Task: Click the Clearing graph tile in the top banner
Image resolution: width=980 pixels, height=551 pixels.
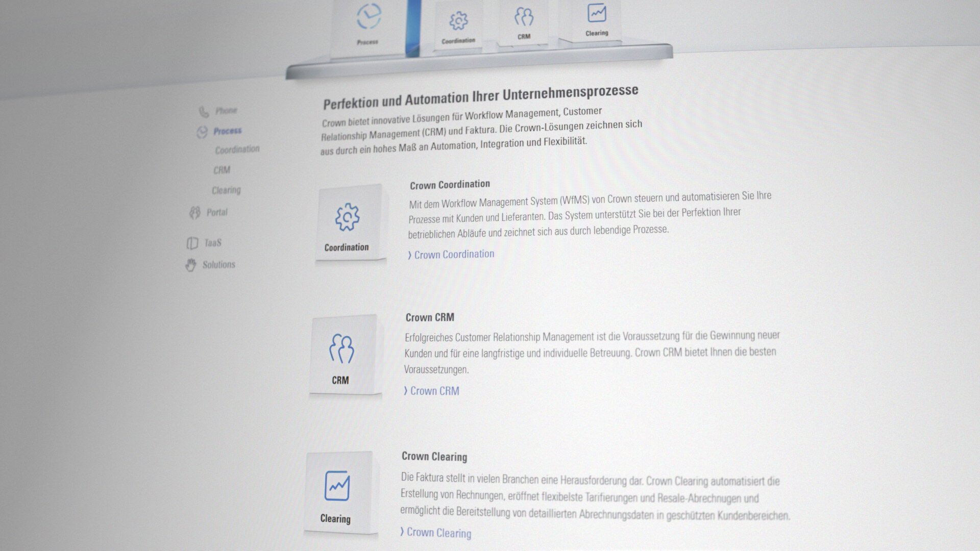Action: coord(597,14)
